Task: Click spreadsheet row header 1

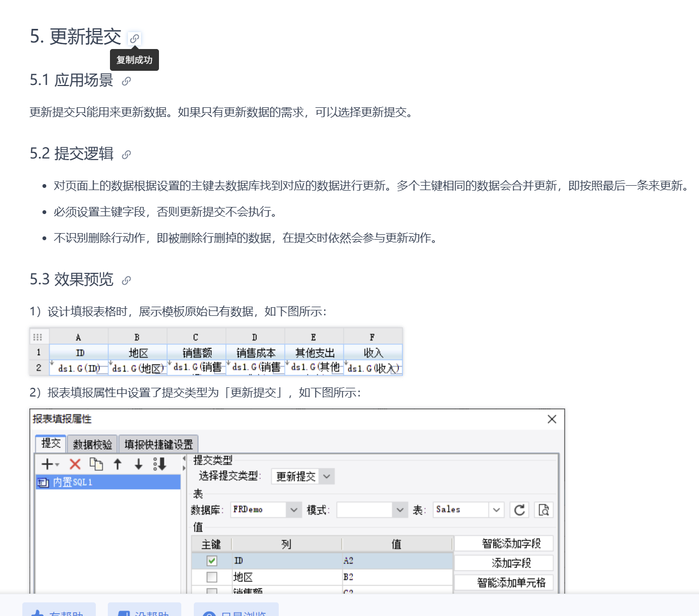Action: (x=39, y=352)
